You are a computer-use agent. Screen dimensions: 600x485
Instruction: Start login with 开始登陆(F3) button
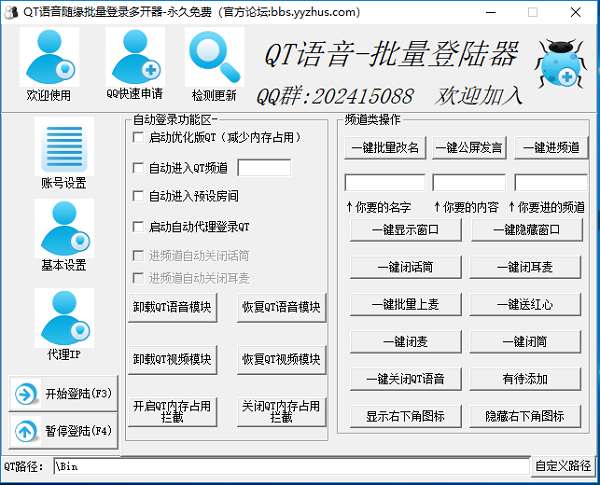point(63,394)
